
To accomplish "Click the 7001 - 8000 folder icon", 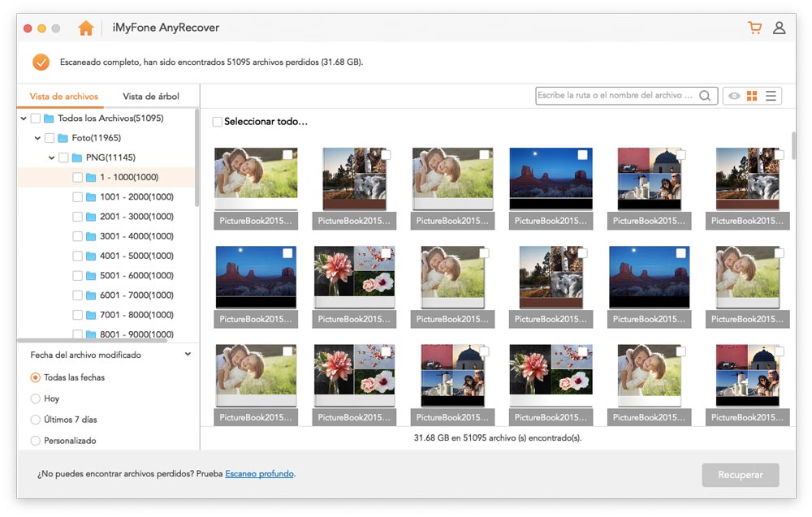I will tap(91, 315).
